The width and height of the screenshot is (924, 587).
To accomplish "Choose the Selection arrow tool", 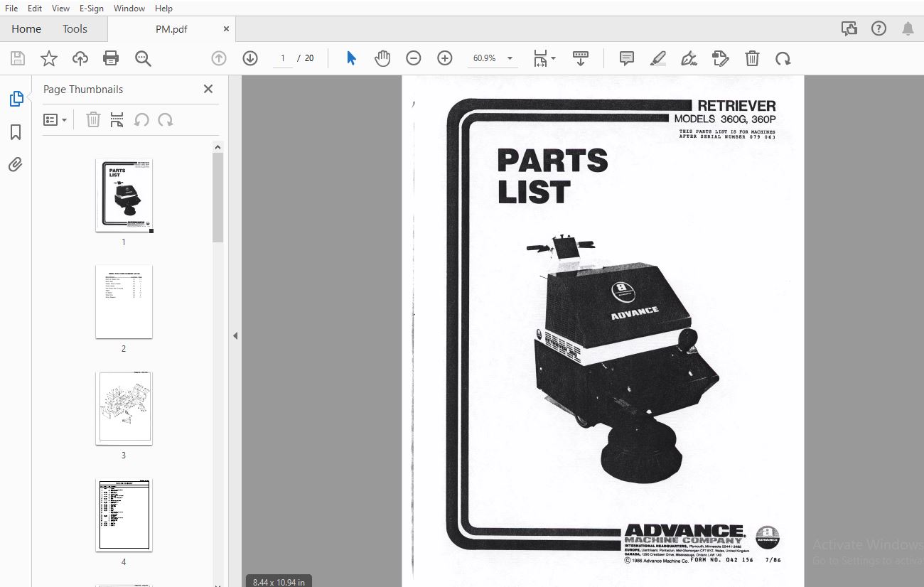I will (x=351, y=58).
